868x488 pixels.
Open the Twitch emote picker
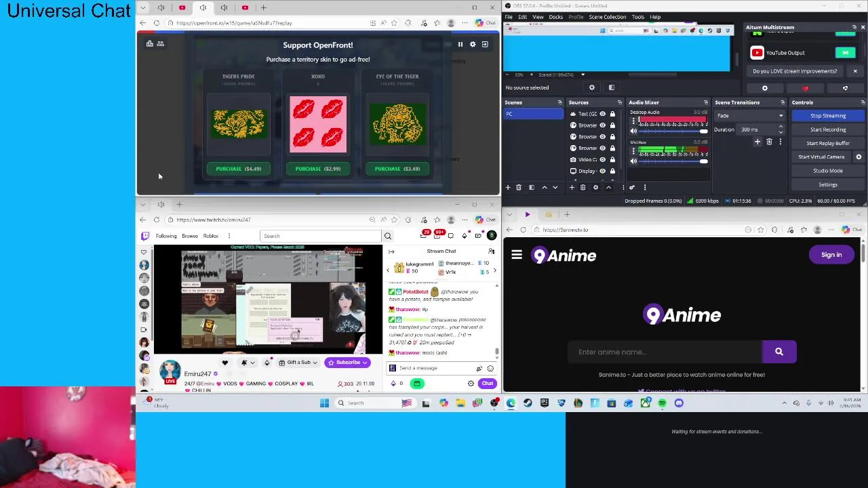click(490, 368)
